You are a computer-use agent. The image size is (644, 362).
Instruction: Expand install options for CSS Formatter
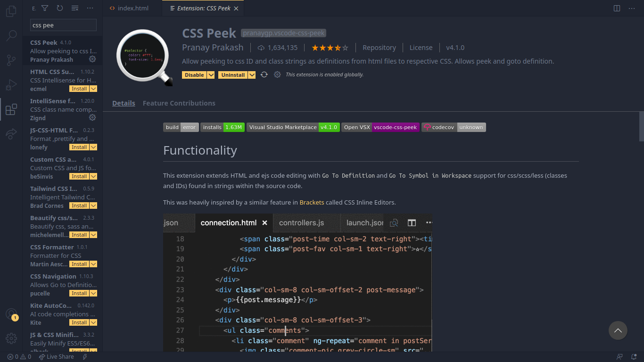(93, 264)
